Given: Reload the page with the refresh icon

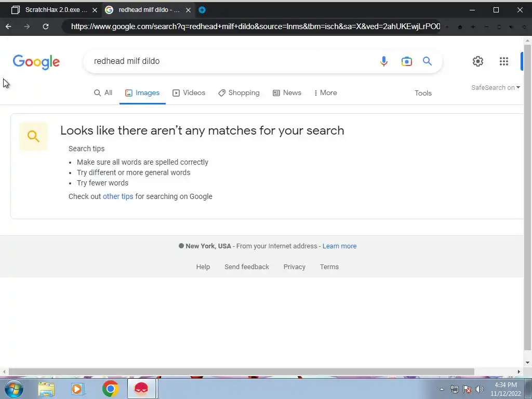Looking at the screenshot, I should point(46,26).
